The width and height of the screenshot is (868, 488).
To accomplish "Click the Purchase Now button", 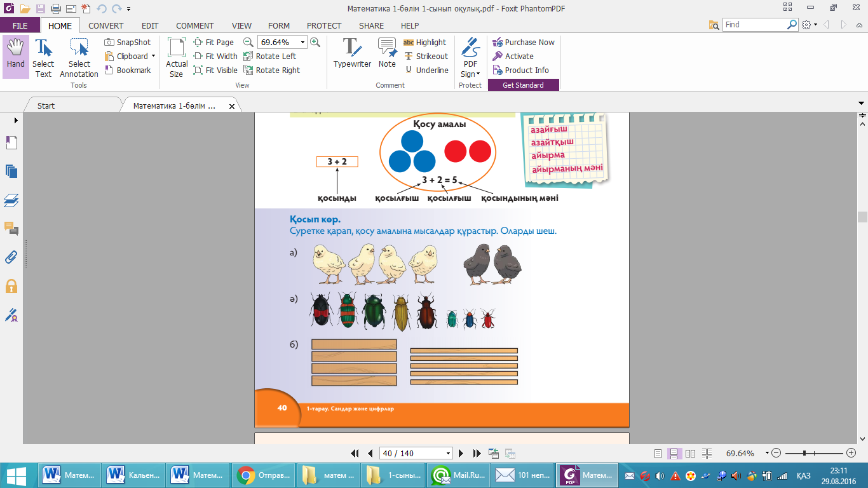I will (x=524, y=43).
